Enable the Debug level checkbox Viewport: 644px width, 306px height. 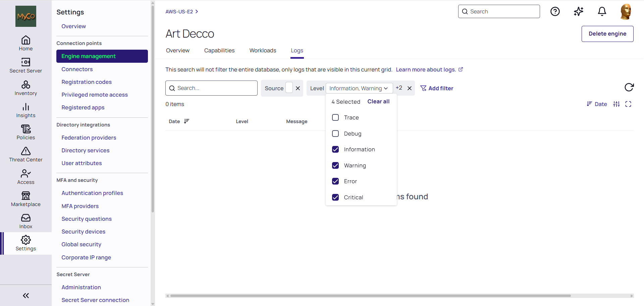(335, 134)
